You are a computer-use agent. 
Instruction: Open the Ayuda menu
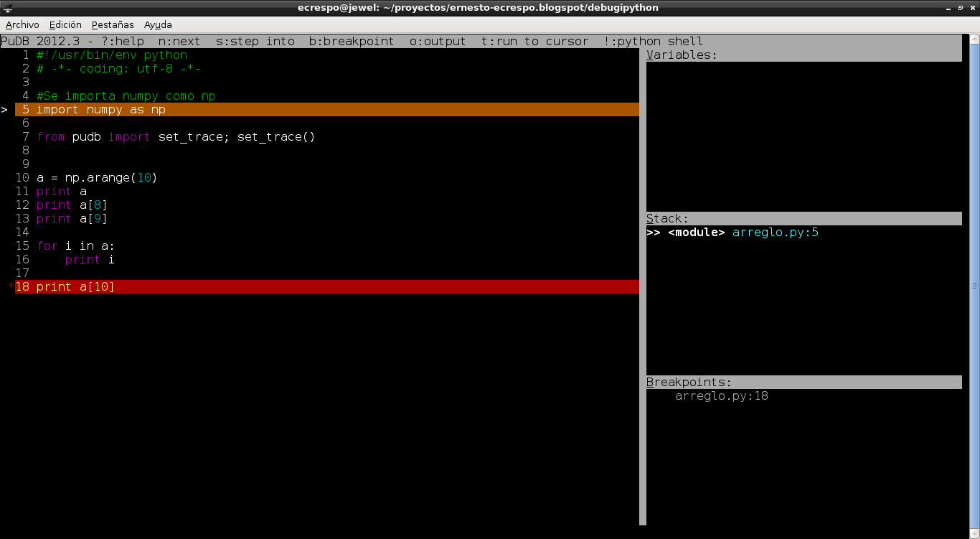(x=158, y=24)
